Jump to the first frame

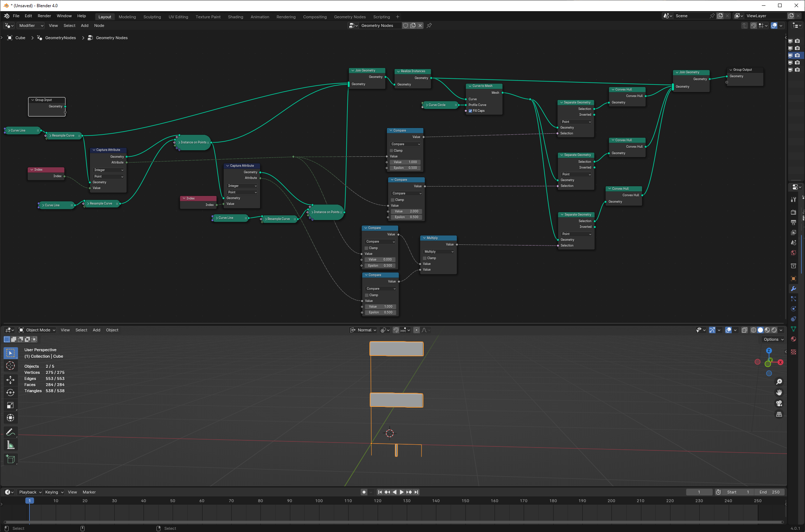[380, 492]
